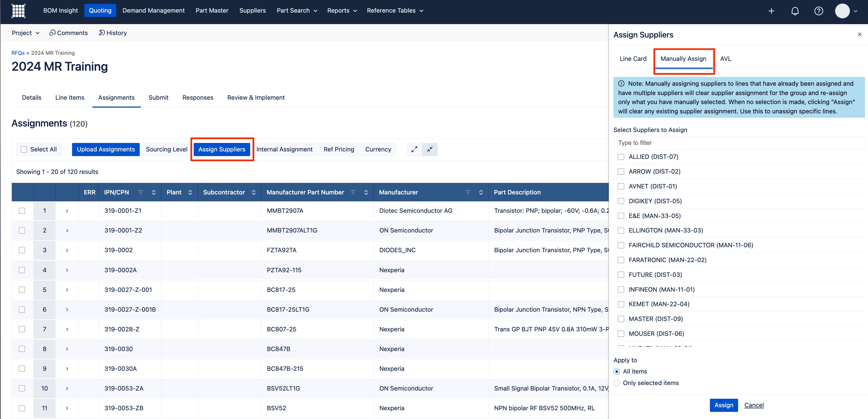Open the Submit tab

click(x=158, y=97)
